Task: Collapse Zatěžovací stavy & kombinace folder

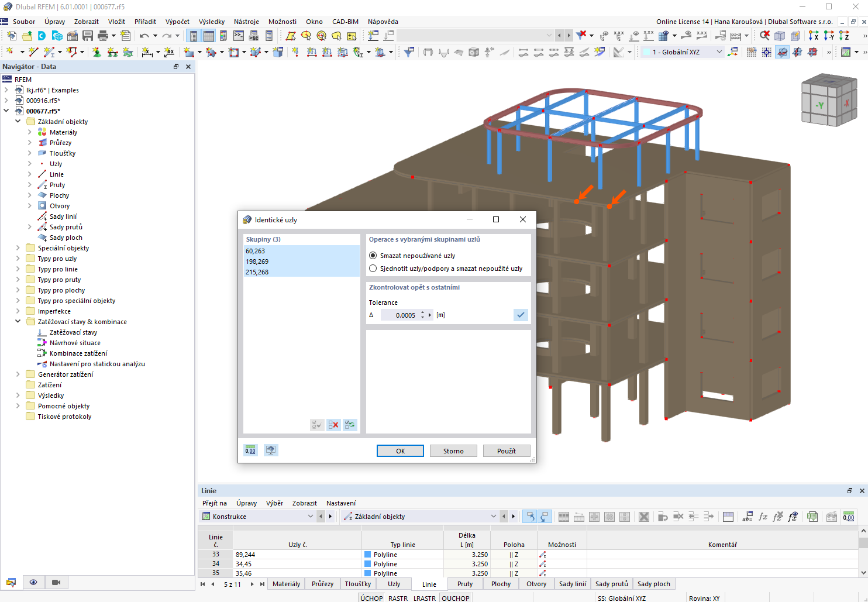Action: point(18,322)
